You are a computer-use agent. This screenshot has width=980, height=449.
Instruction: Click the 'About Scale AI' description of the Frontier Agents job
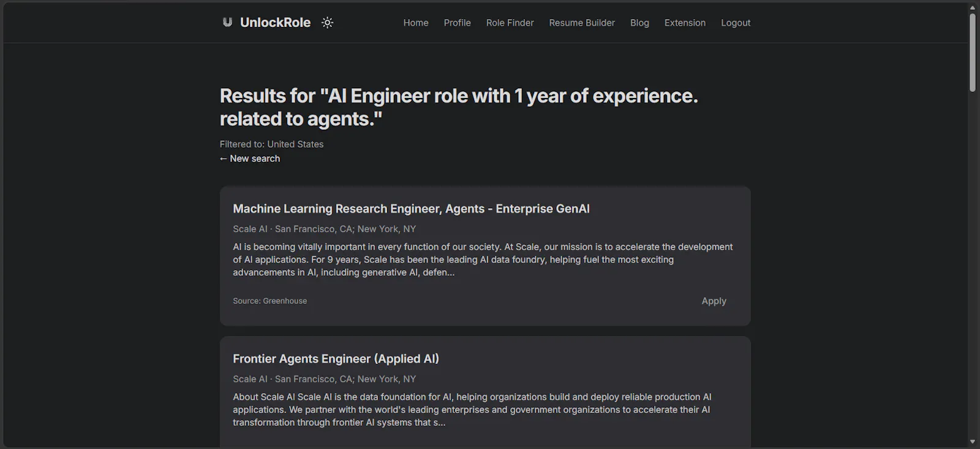(472, 410)
